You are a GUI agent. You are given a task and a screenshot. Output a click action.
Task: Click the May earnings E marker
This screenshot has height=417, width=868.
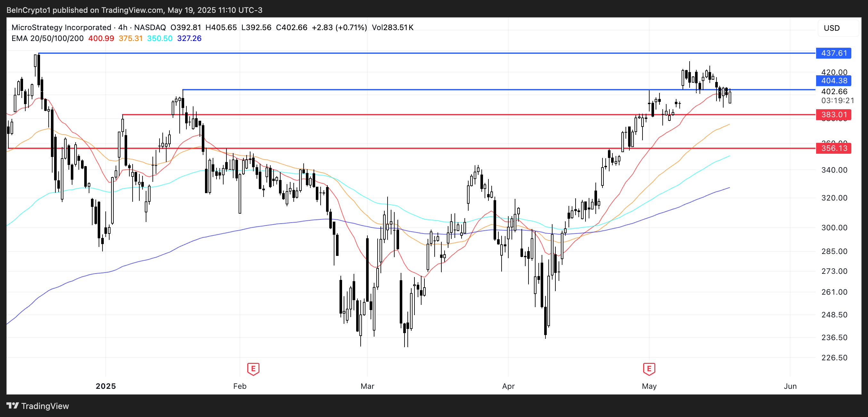[x=649, y=369]
